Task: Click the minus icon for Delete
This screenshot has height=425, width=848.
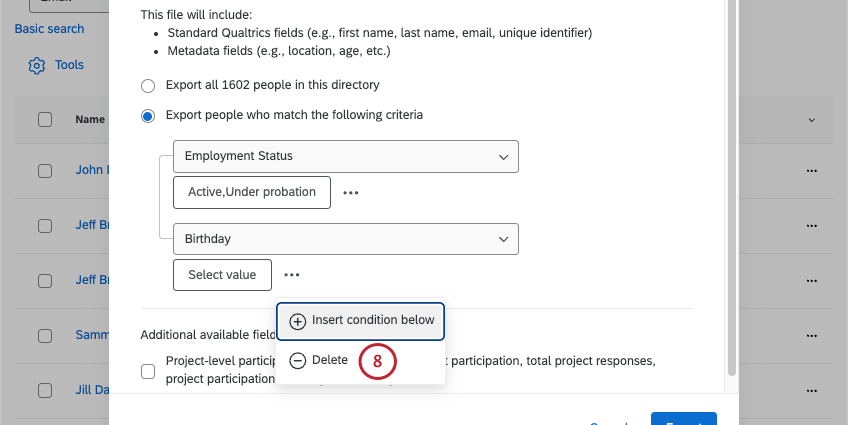Action: [297, 360]
